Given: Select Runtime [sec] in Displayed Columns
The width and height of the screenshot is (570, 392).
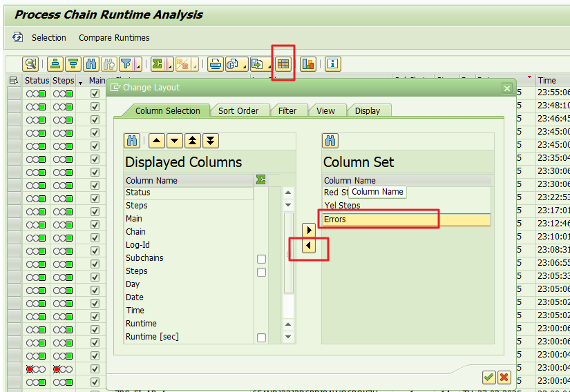Looking at the screenshot, I should click(x=189, y=337).
